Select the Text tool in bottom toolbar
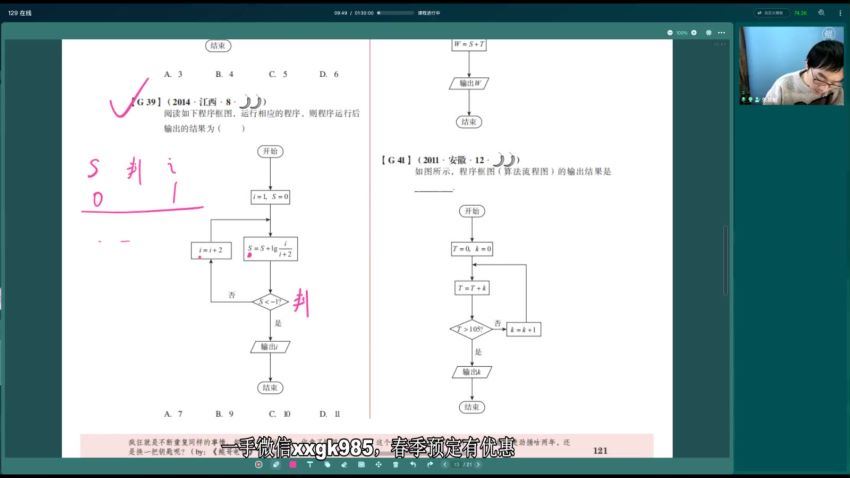This screenshot has width=850, height=478. pyautogui.click(x=310, y=464)
